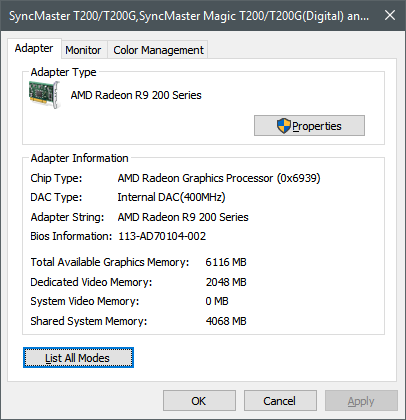Click the AMD Radeon R9 200 Series adapter name
Image resolution: width=406 pixels, height=420 pixels.
[x=136, y=95]
